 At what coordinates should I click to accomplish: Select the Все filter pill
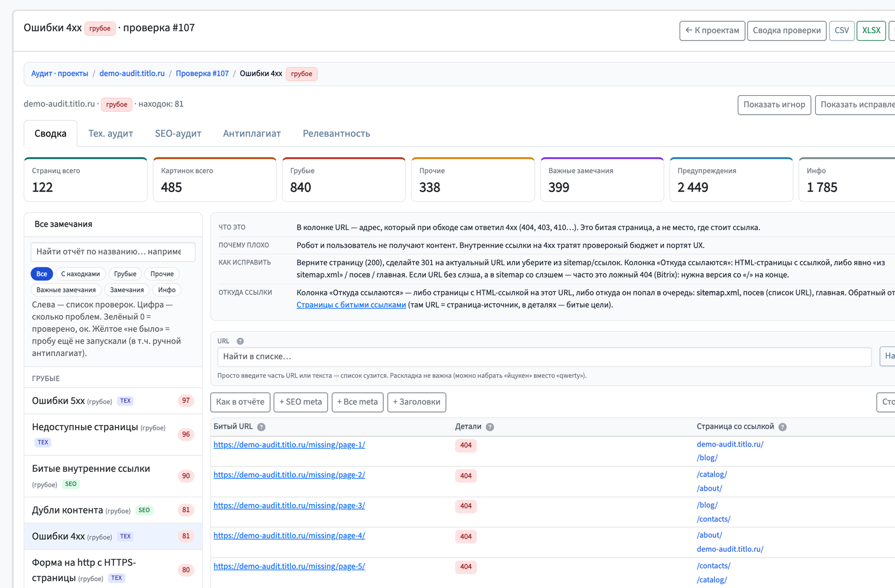coord(42,274)
